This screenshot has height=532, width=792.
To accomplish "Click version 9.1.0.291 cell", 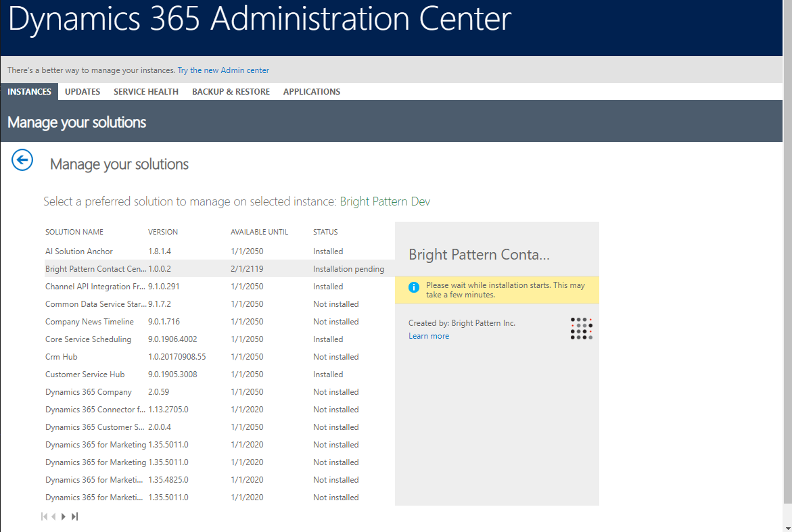I will point(164,286).
